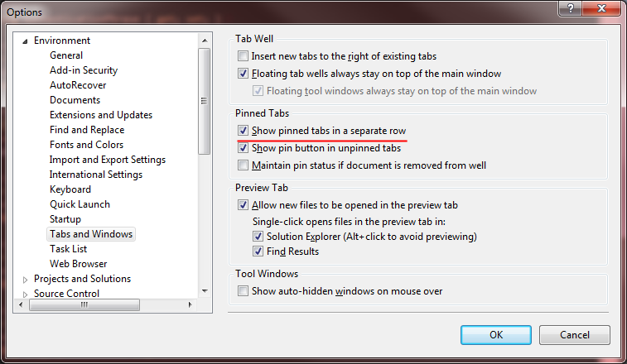Expand the Projects and Solutions node
The width and height of the screenshot is (627, 364).
click(25, 280)
